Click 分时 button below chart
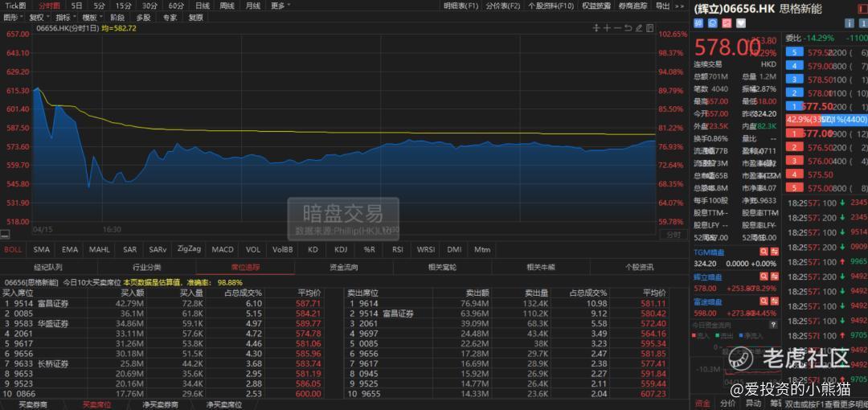The height and width of the screenshot is (410, 868). click(674, 235)
